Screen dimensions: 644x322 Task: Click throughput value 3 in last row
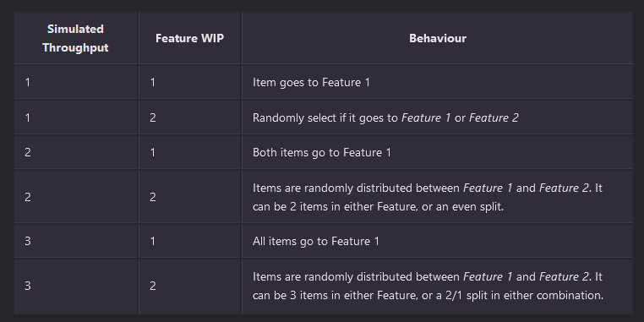(x=28, y=286)
